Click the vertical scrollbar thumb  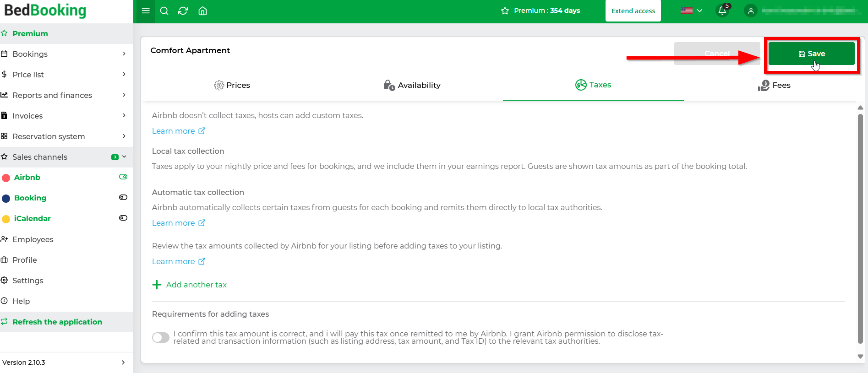[x=860, y=229]
